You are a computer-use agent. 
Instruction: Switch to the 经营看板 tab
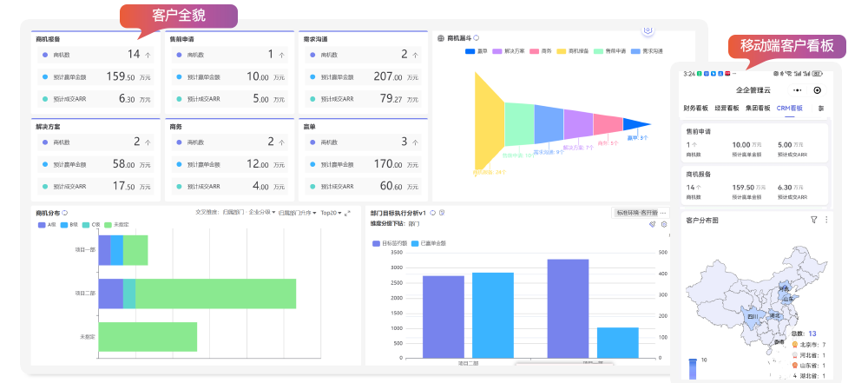click(727, 109)
